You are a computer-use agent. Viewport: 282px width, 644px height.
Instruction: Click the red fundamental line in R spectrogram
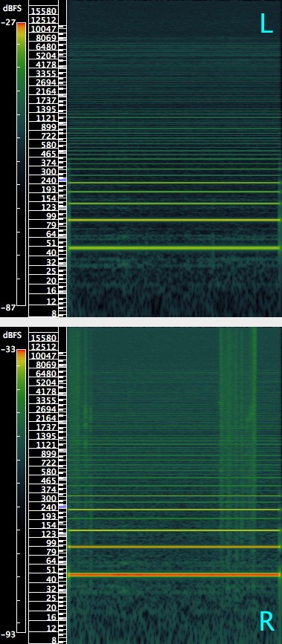tap(173, 575)
